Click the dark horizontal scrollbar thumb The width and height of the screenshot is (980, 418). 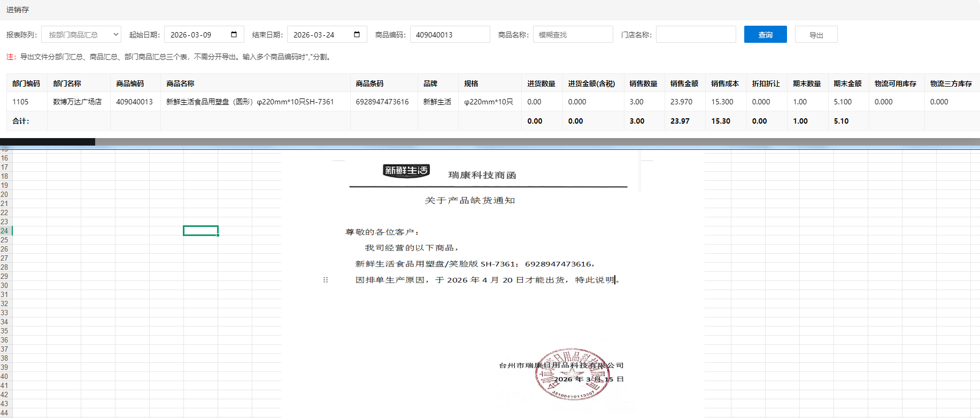click(48, 142)
